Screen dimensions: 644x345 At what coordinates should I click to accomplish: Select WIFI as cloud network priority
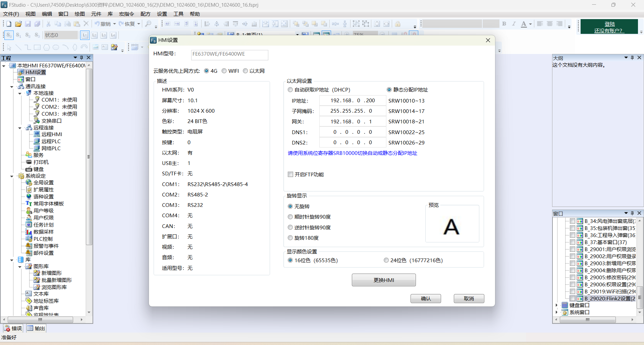tap(224, 71)
